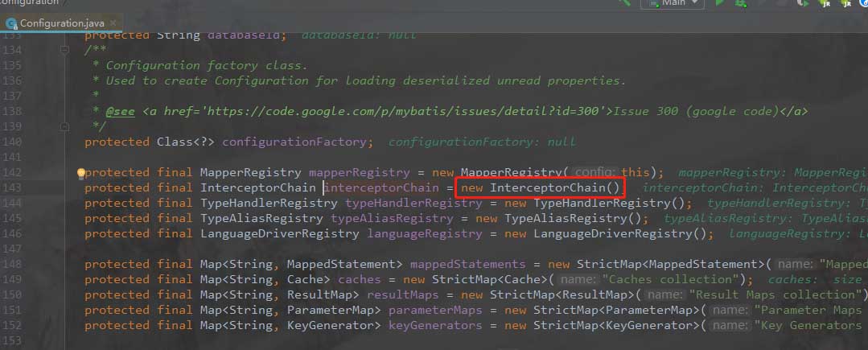
Task: Click the @see Javadoc tag
Action: [x=120, y=111]
